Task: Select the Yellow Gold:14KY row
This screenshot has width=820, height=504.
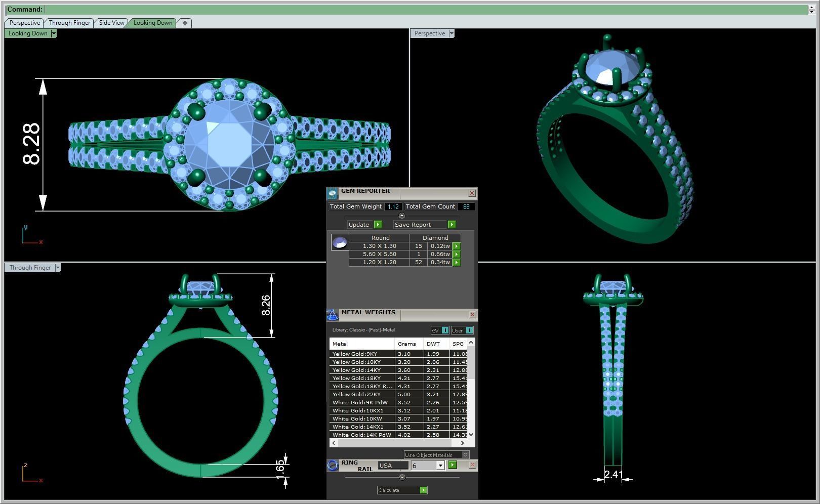Action: coord(398,370)
